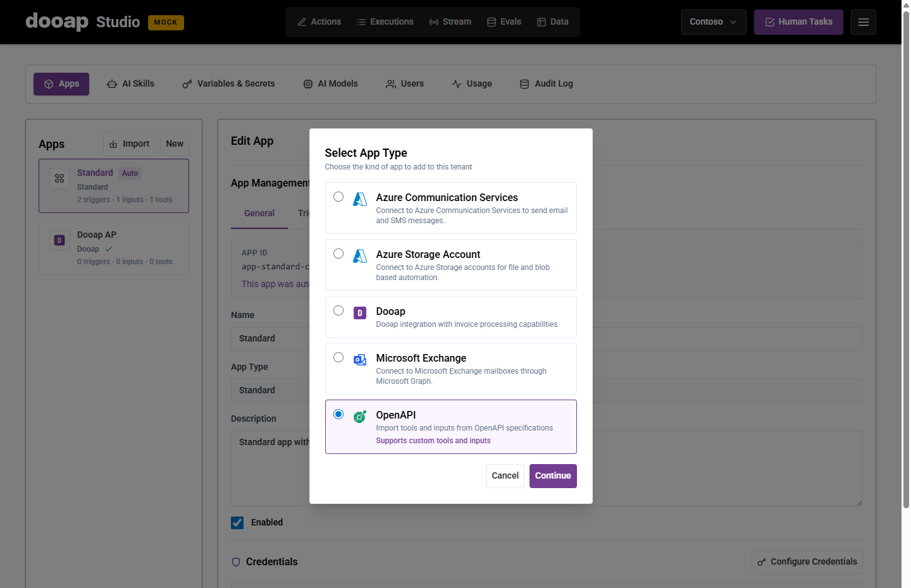Choose the Dooap app type radio button

(x=338, y=310)
